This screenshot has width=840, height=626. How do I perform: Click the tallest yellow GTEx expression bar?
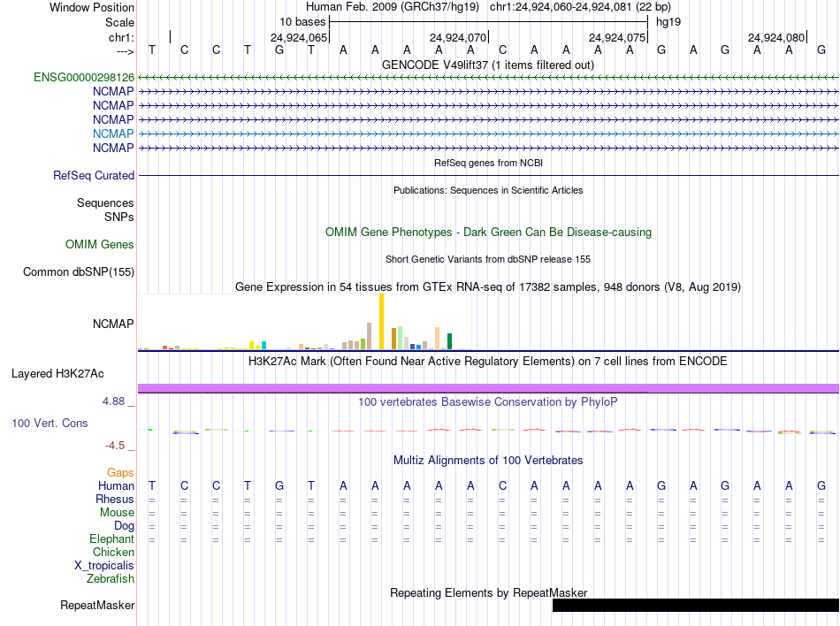(x=381, y=321)
